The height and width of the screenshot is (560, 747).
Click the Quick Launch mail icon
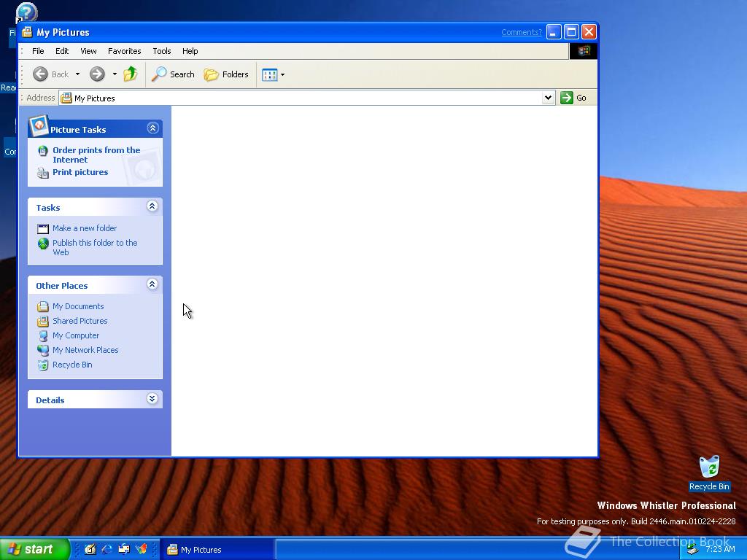(124, 549)
